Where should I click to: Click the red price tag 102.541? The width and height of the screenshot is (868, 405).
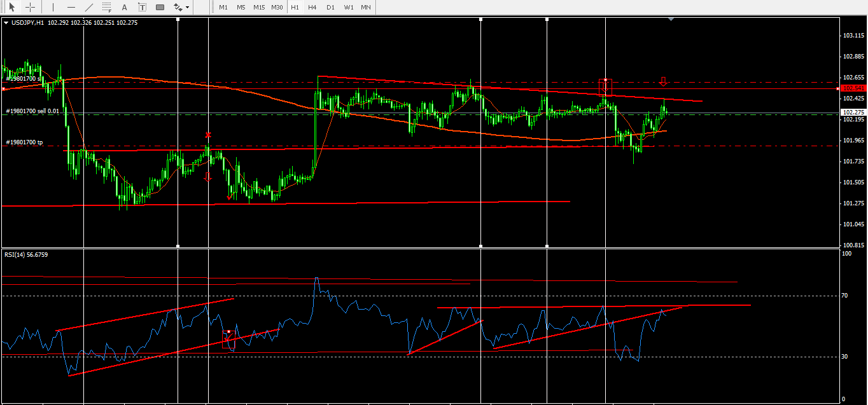coord(853,88)
